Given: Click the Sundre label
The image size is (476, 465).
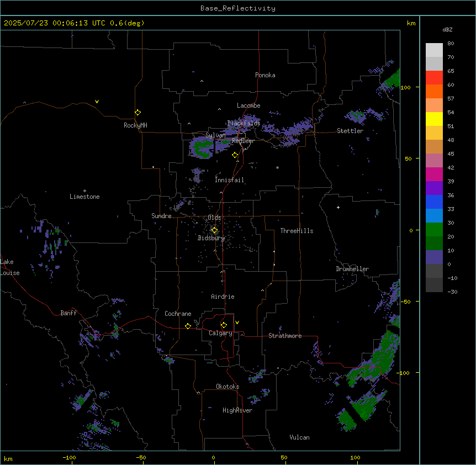Looking at the screenshot, I should 161,216.
